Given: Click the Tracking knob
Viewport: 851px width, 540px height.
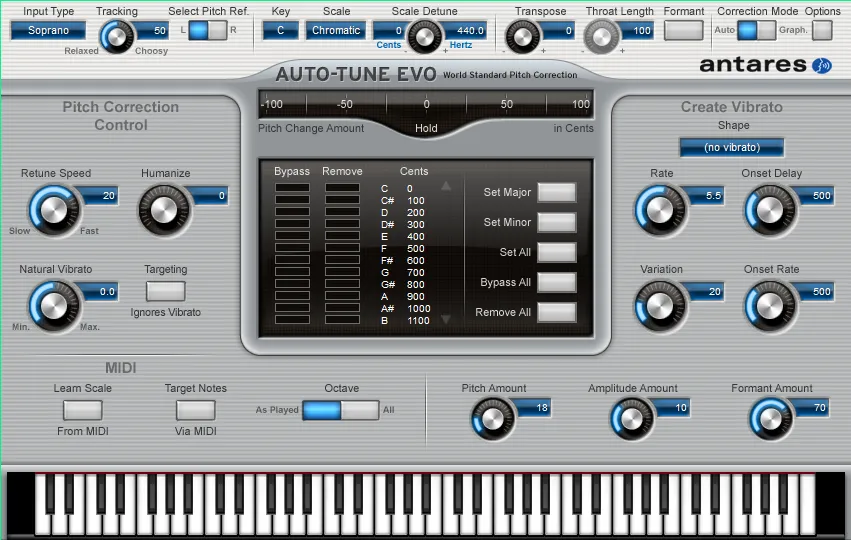Looking at the screenshot, I should 117,37.
